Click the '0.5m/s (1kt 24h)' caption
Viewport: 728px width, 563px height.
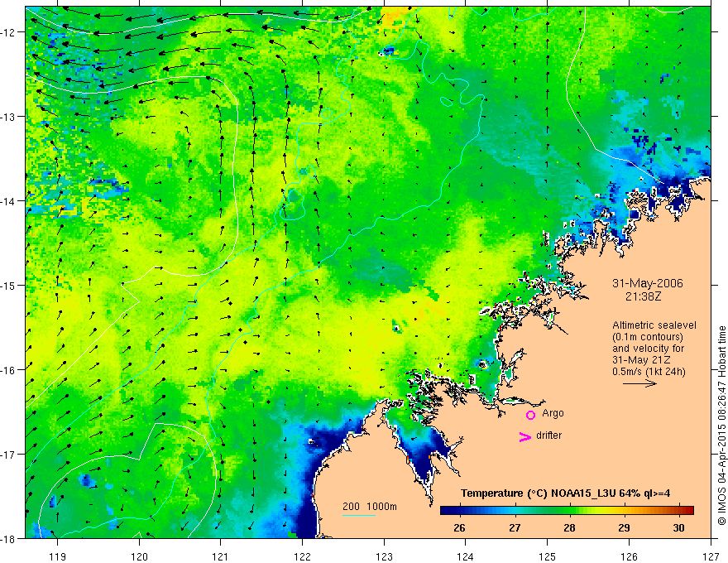point(649,372)
